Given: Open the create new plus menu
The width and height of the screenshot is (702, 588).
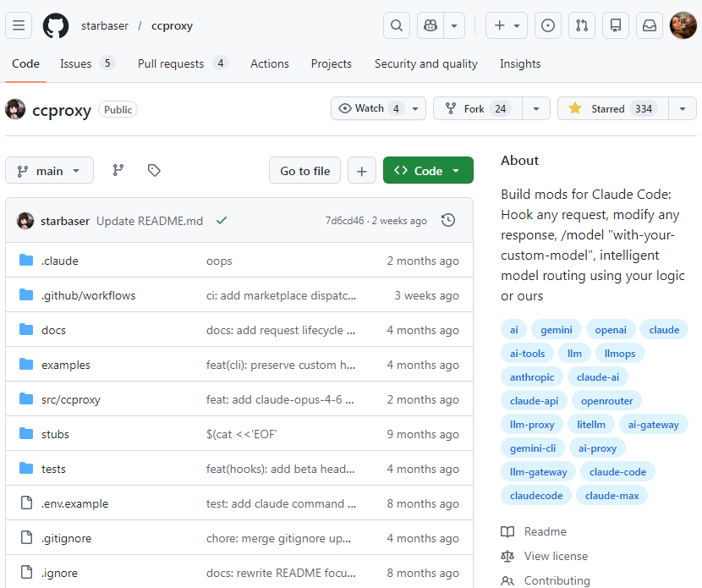Looking at the screenshot, I should click(507, 25).
